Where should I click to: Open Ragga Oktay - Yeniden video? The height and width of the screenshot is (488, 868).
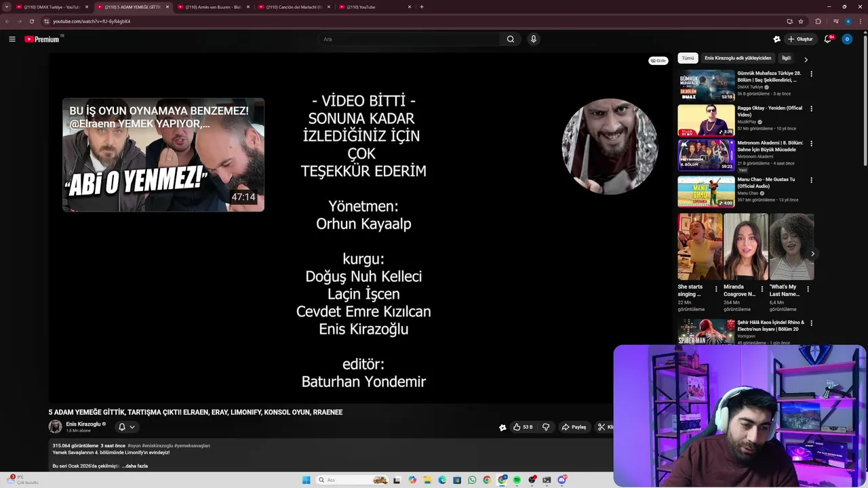pyautogui.click(x=706, y=121)
